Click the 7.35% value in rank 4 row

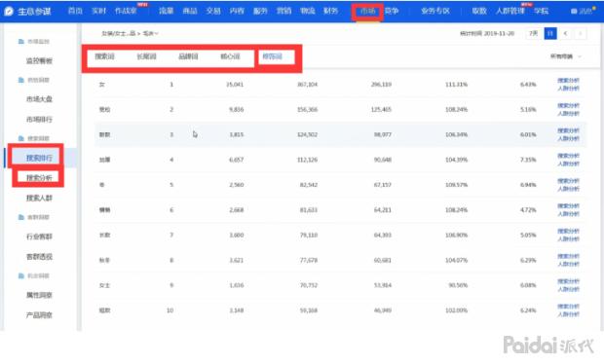point(528,160)
